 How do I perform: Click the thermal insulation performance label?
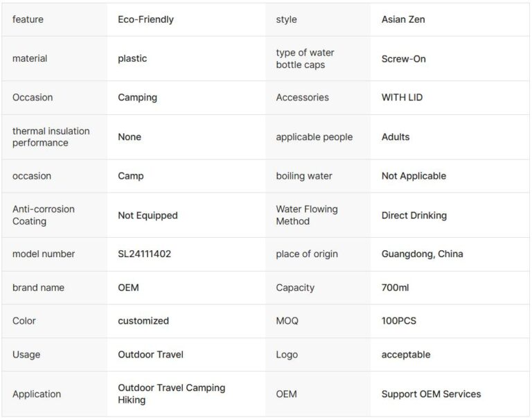pos(51,137)
